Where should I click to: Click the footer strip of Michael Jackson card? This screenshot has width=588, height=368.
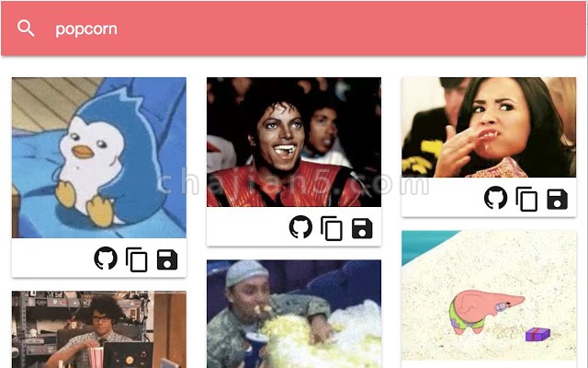pyautogui.click(x=294, y=226)
